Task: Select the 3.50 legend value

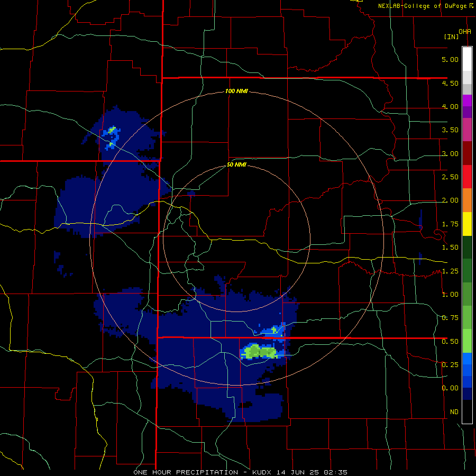Action: [450, 130]
